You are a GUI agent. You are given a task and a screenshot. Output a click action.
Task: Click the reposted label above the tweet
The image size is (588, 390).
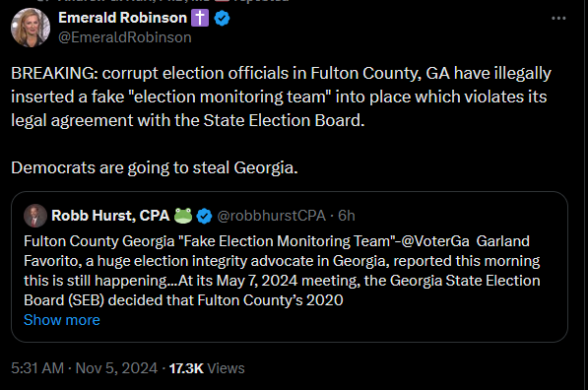(261, 1)
